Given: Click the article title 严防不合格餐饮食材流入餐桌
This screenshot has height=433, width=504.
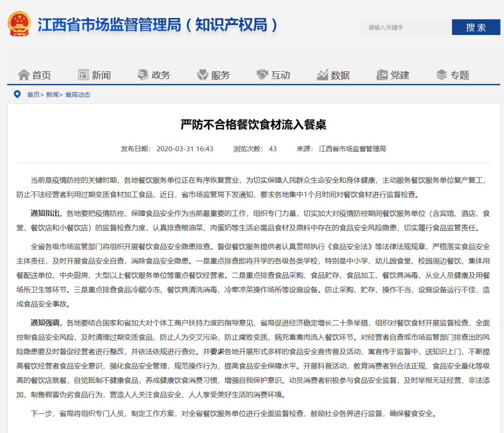Looking at the screenshot, I should click(x=252, y=125).
